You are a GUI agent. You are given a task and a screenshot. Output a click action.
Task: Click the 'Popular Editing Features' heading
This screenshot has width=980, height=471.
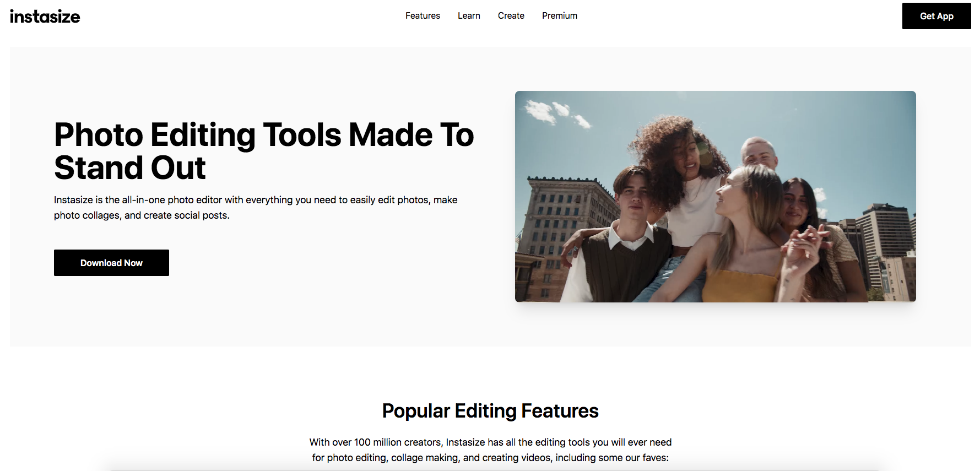point(490,411)
